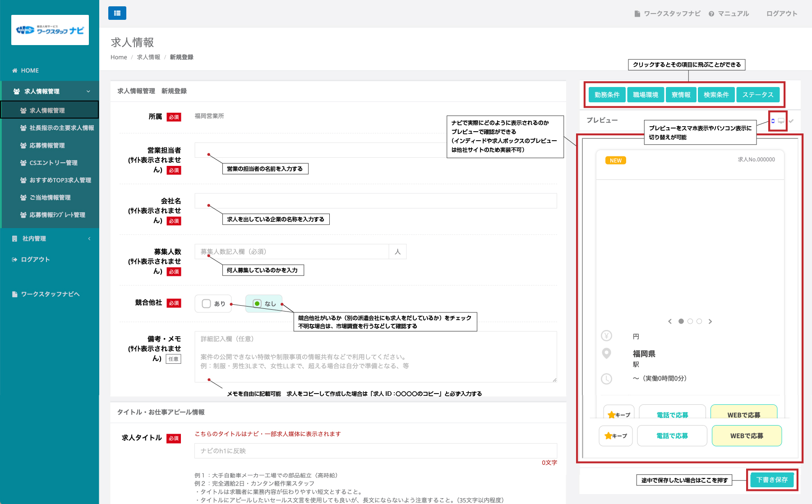Switch preview to smartphone display icon

pos(773,121)
